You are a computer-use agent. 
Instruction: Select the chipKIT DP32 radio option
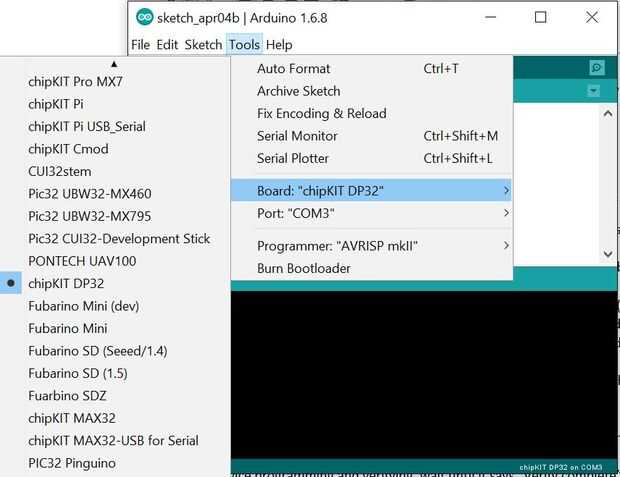[x=11, y=283]
